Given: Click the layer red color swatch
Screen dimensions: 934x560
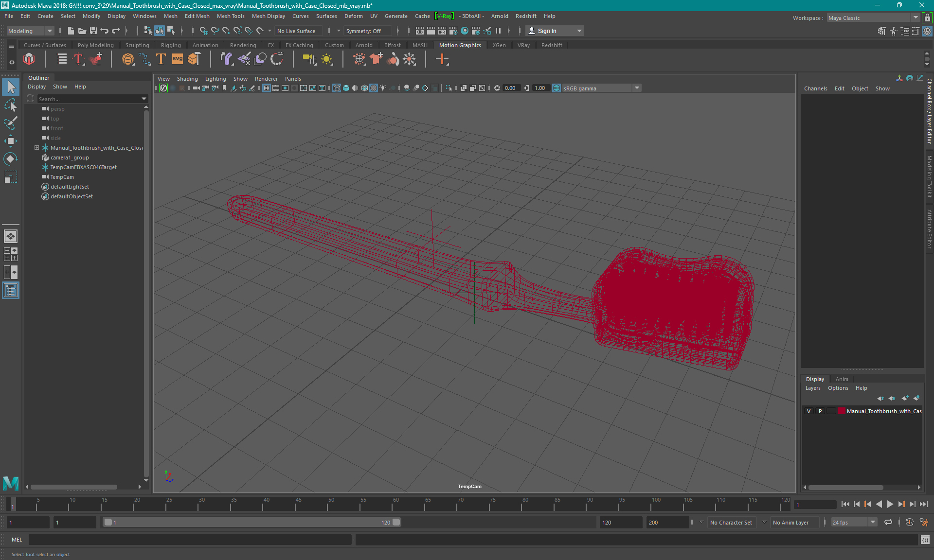Looking at the screenshot, I should coord(841,411).
